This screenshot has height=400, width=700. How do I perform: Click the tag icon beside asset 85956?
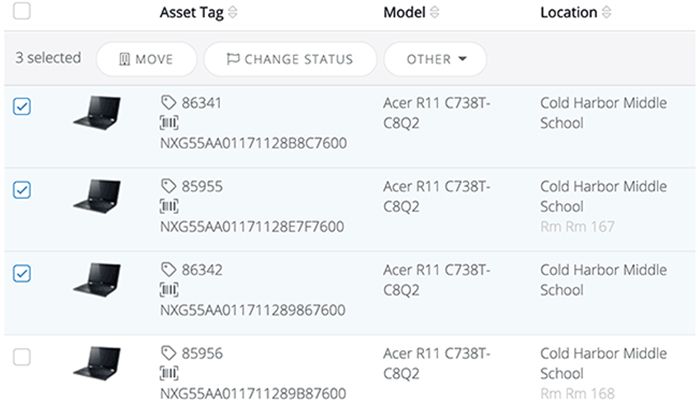(167, 353)
